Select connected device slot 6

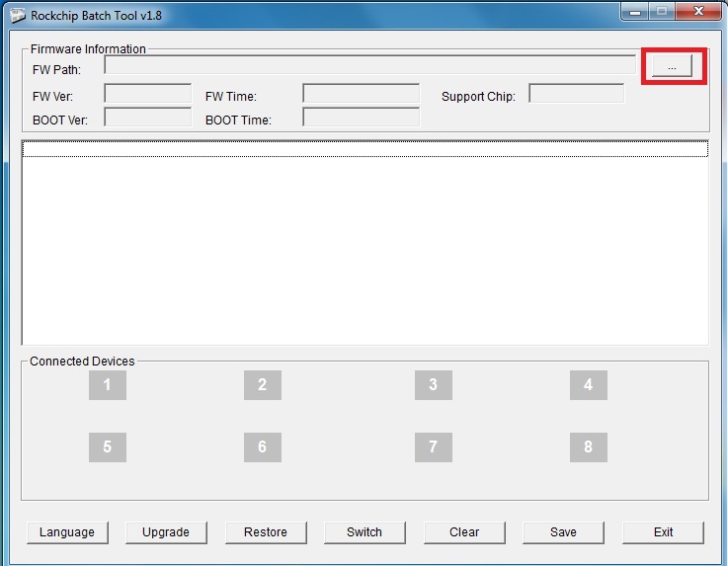point(263,447)
